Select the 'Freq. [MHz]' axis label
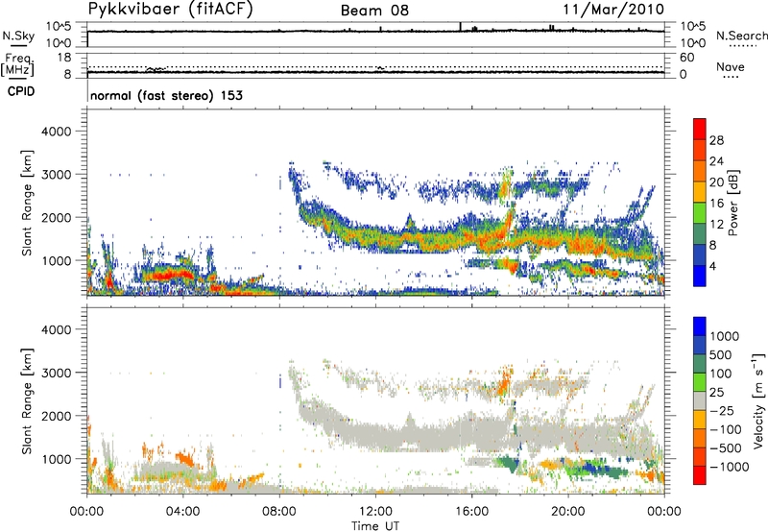This screenshot has width=768, height=532. tap(17, 65)
